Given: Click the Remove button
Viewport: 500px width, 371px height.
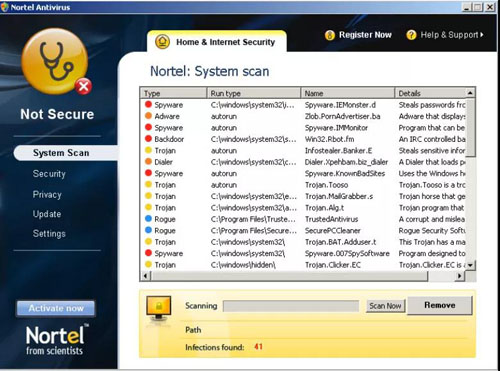Looking at the screenshot, I should 440,305.
